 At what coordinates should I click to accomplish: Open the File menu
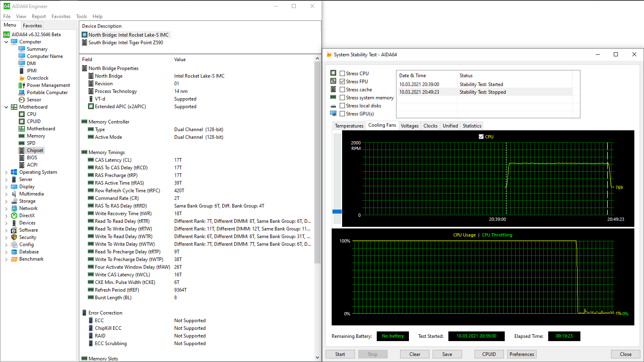point(7,16)
